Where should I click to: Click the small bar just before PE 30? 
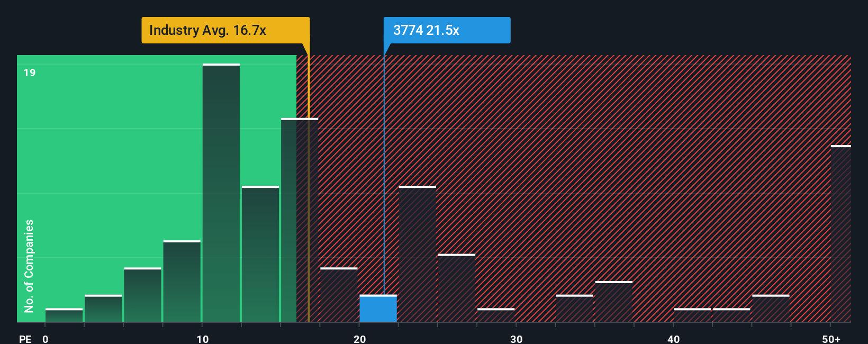pyautogui.click(x=496, y=315)
